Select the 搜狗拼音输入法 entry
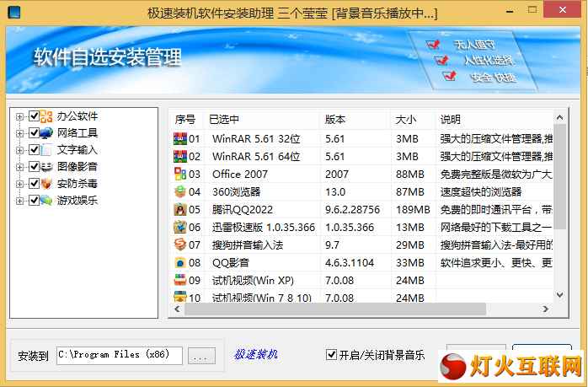The height and width of the screenshot is (387, 588). click(248, 245)
